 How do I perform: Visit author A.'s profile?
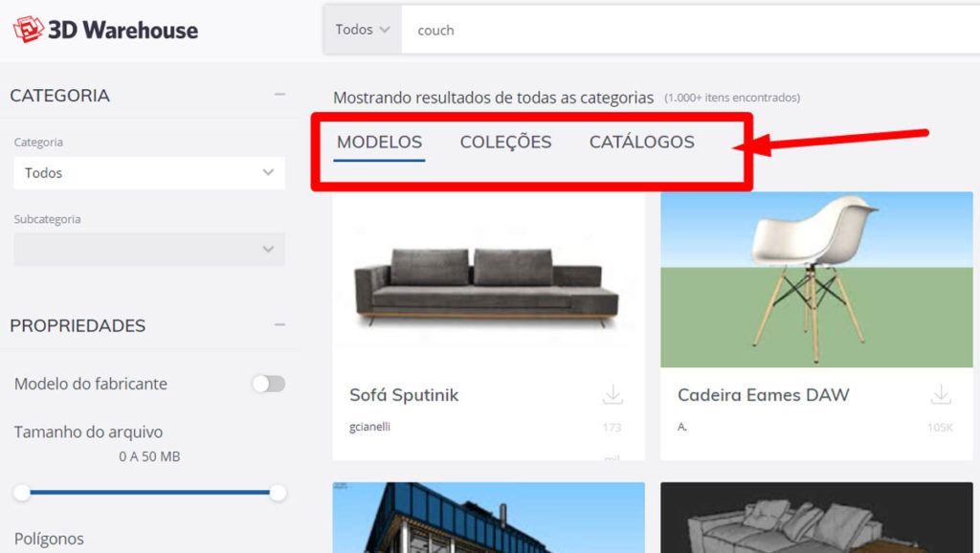coord(681,427)
